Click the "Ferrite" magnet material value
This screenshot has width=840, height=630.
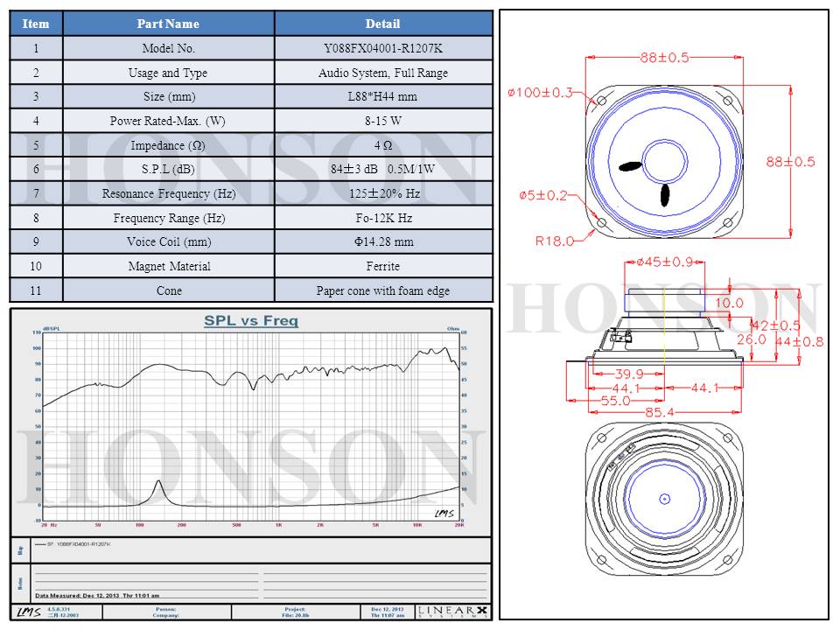point(383,266)
